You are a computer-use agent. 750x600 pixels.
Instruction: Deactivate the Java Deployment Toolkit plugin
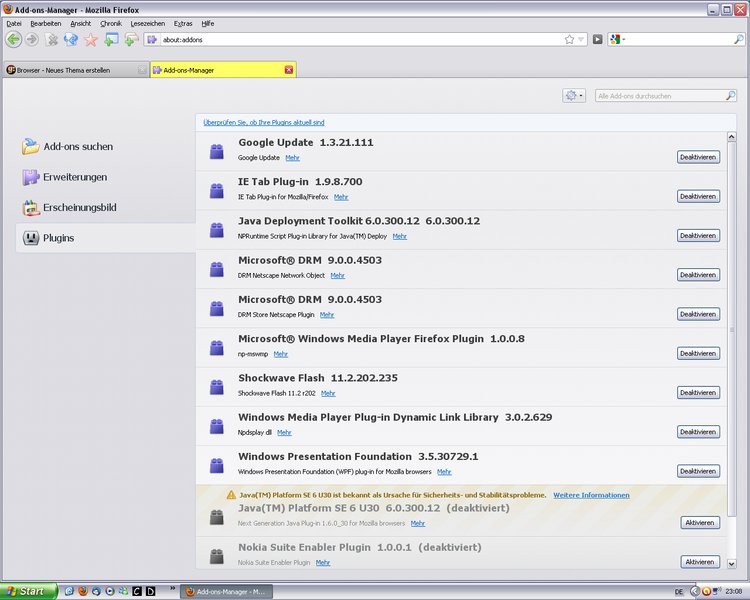(x=698, y=235)
